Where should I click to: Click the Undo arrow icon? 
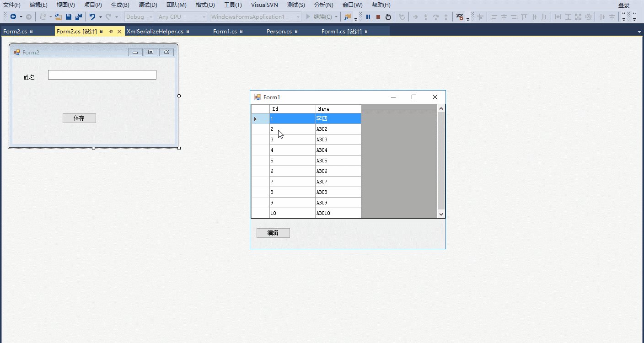(92, 17)
